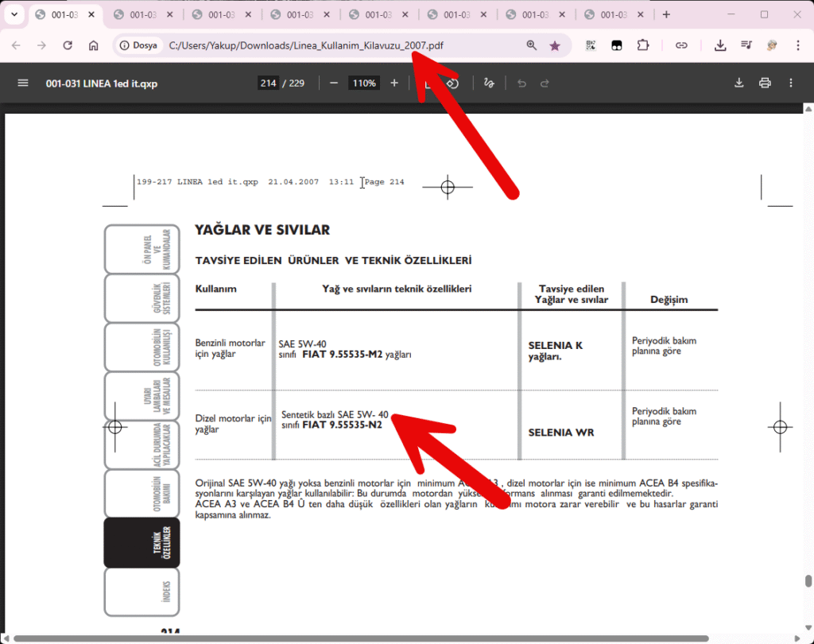Open the PDF sidebar menu icon

(x=22, y=83)
